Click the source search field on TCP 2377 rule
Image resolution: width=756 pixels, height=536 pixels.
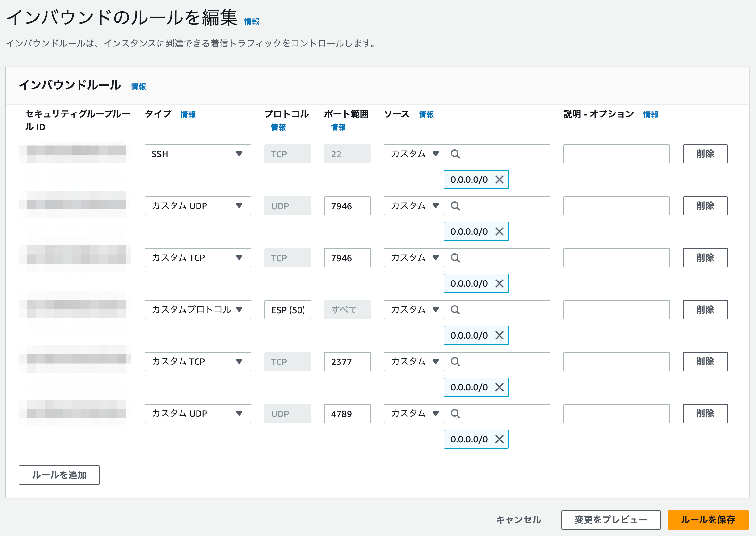[497, 361]
